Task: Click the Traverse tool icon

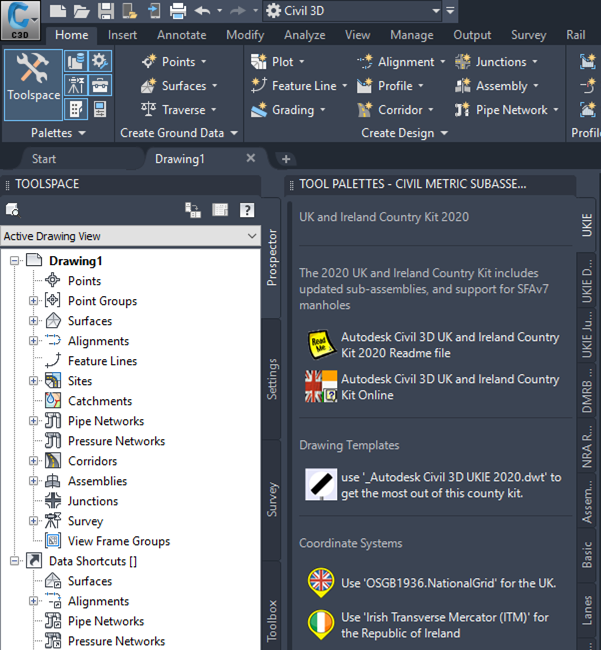Action: pos(148,109)
